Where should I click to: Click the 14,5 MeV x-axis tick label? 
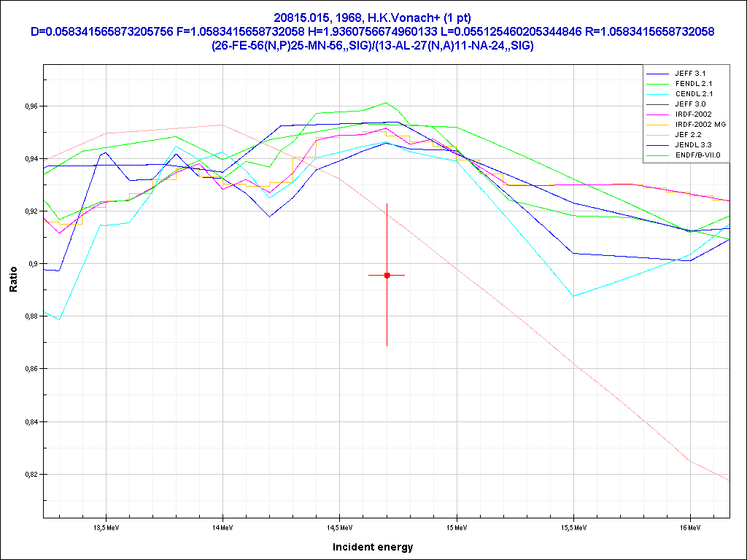click(338, 526)
